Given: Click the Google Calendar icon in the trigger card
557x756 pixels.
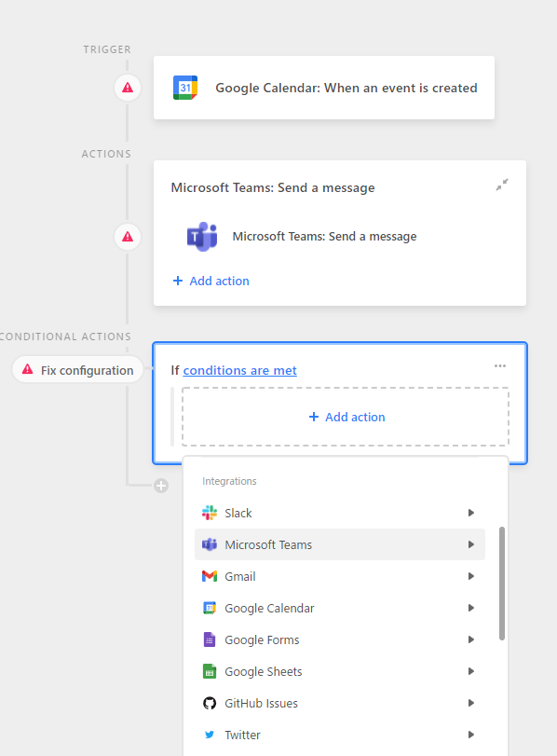Looking at the screenshot, I should (x=184, y=88).
